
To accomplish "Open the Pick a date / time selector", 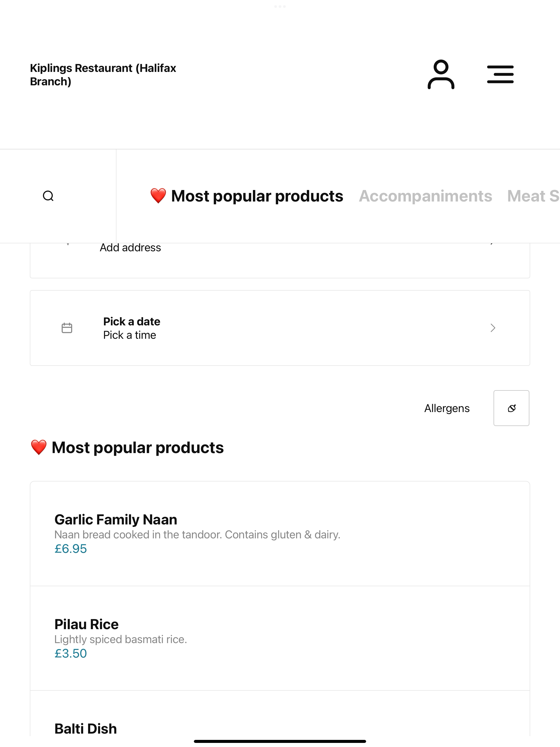I will 280,328.
